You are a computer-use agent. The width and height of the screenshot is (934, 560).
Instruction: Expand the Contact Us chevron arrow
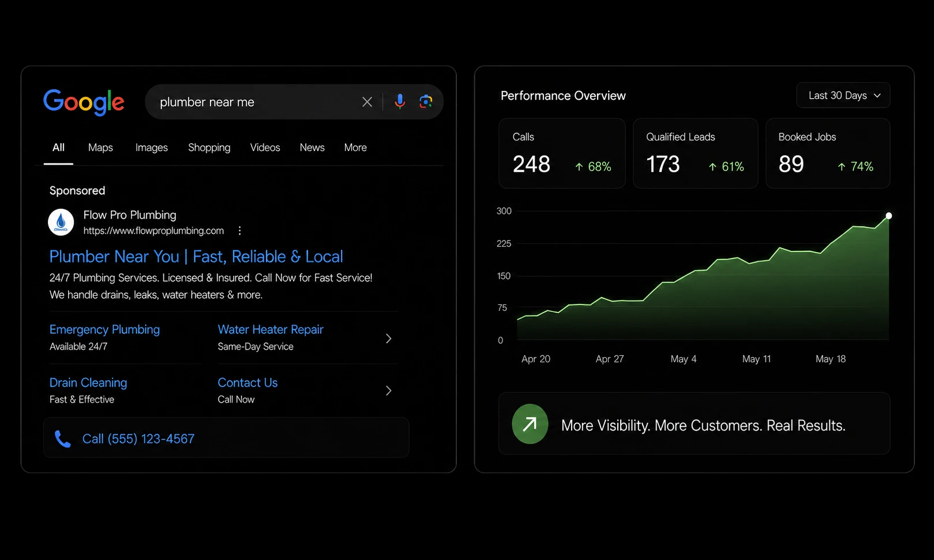[x=388, y=391]
